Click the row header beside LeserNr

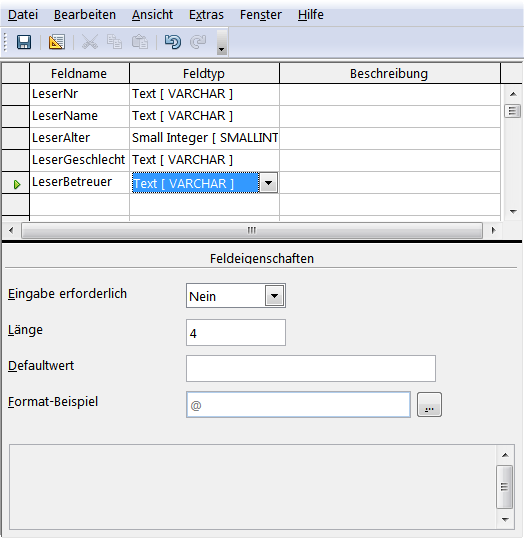click(15, 94)
